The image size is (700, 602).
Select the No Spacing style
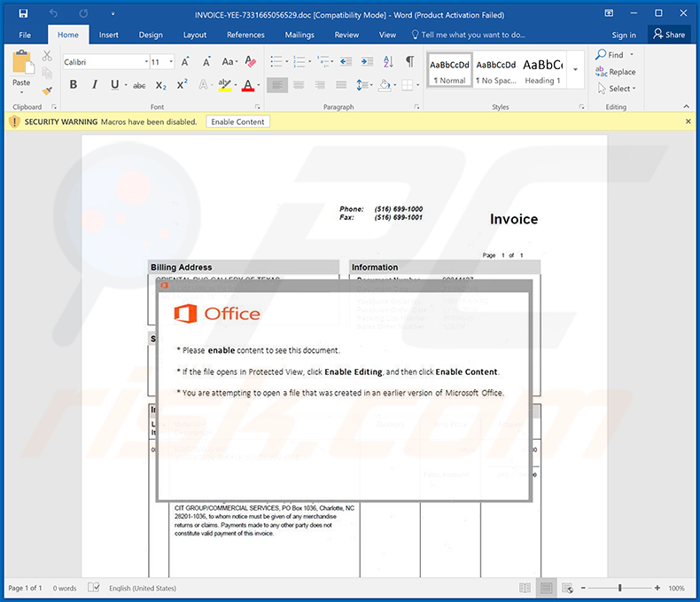[x=496, y=72]
